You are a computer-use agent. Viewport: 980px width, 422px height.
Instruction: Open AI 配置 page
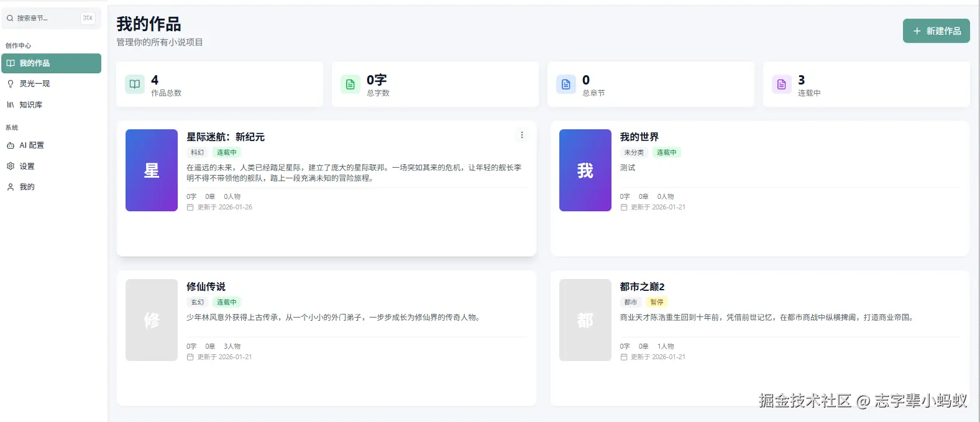pyautogui.click(x=52, y=145)
